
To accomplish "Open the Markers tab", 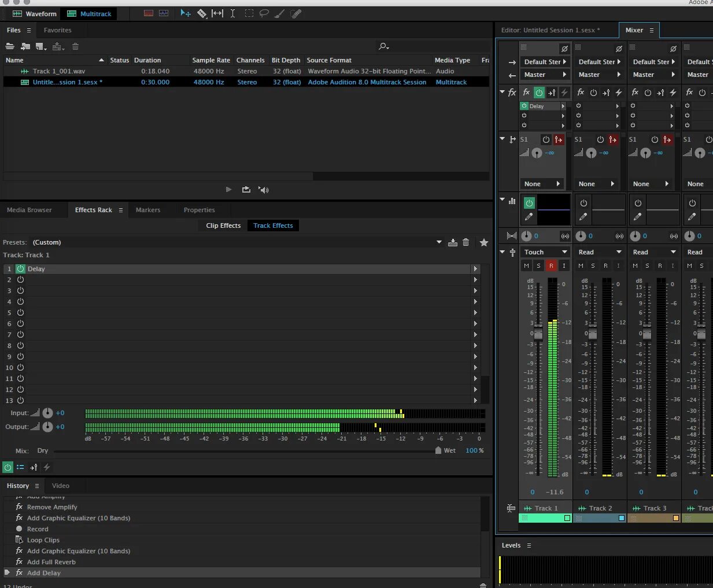I will [x=148, y=210].
